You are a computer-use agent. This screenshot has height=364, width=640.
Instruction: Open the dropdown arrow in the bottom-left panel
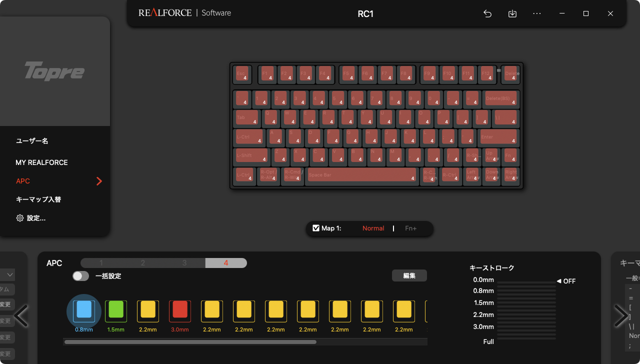[9, 274]
